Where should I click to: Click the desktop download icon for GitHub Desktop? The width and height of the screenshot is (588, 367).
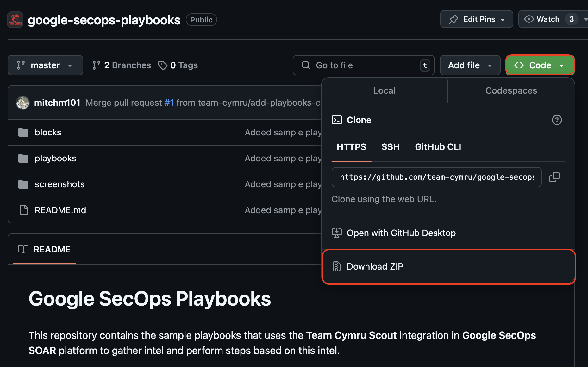point(336,233)
